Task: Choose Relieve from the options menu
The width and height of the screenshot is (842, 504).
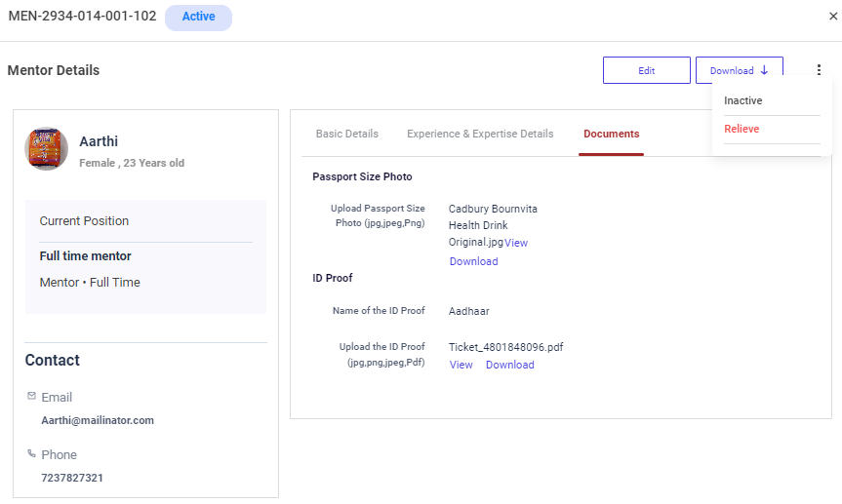Action: click(742, 130)
